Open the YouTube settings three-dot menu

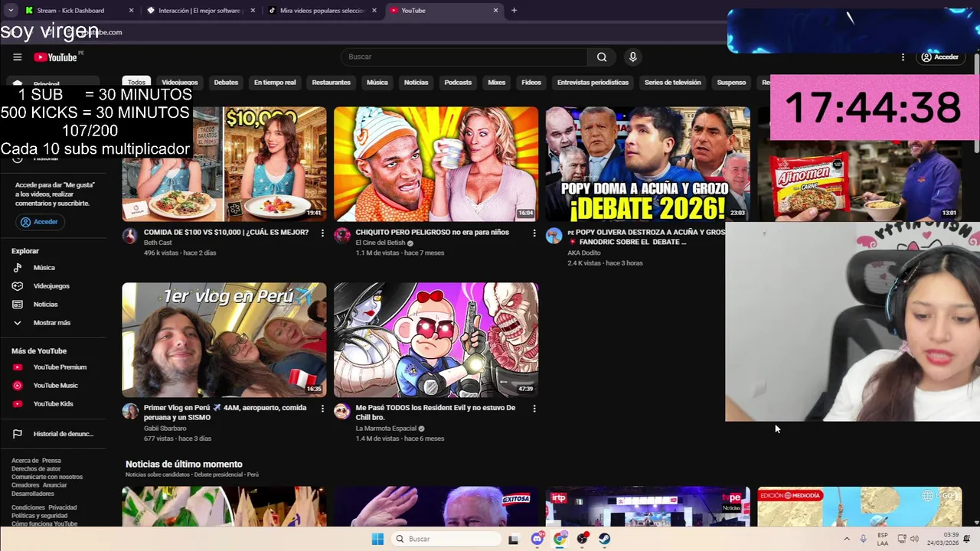[x=903, y=57]
